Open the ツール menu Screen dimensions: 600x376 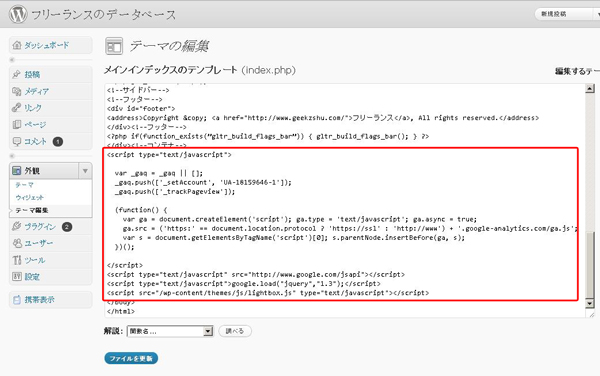point(35,260)
